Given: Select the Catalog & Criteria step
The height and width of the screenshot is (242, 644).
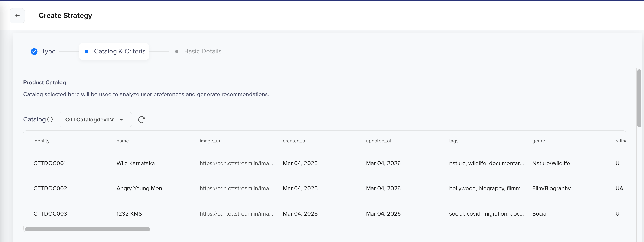Looking at the screenshot, I should pyautogui.click(x=114, y=51).
